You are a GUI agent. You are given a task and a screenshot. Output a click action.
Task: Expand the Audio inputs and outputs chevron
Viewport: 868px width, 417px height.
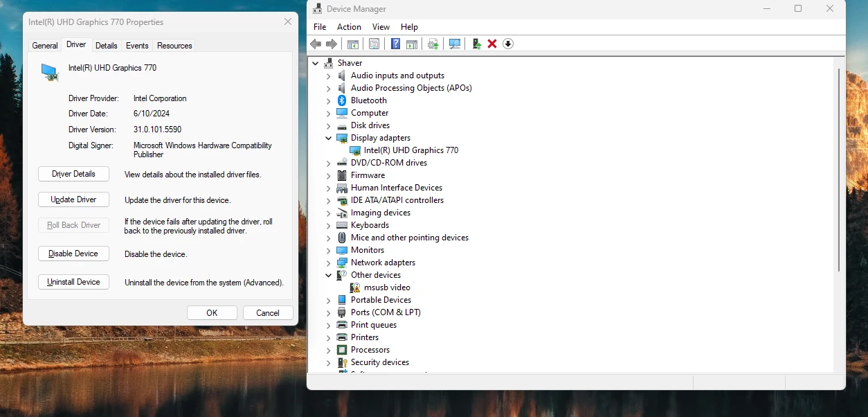[x=329, y=76]
